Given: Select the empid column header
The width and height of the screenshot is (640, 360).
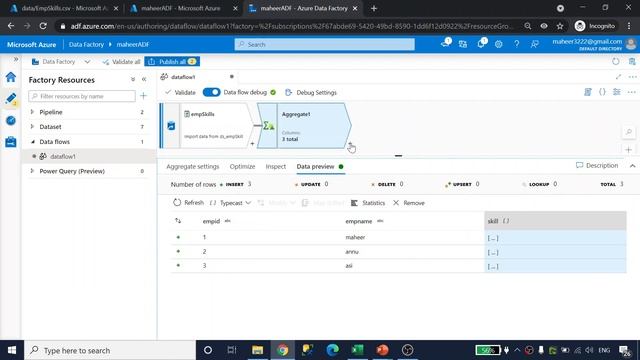Looking at the screenshot, I should (x=211, y=221).
